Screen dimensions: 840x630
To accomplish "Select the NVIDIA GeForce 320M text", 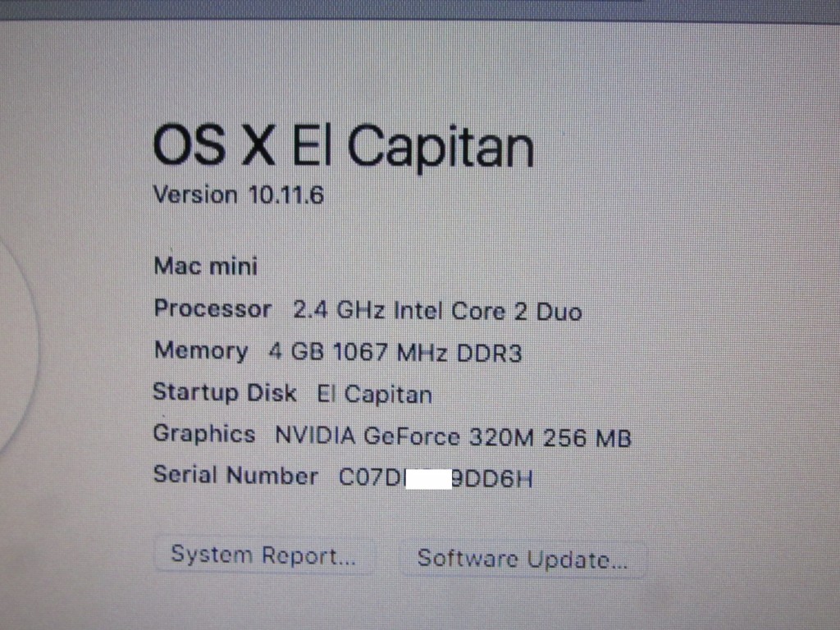I will click(404, 436).
